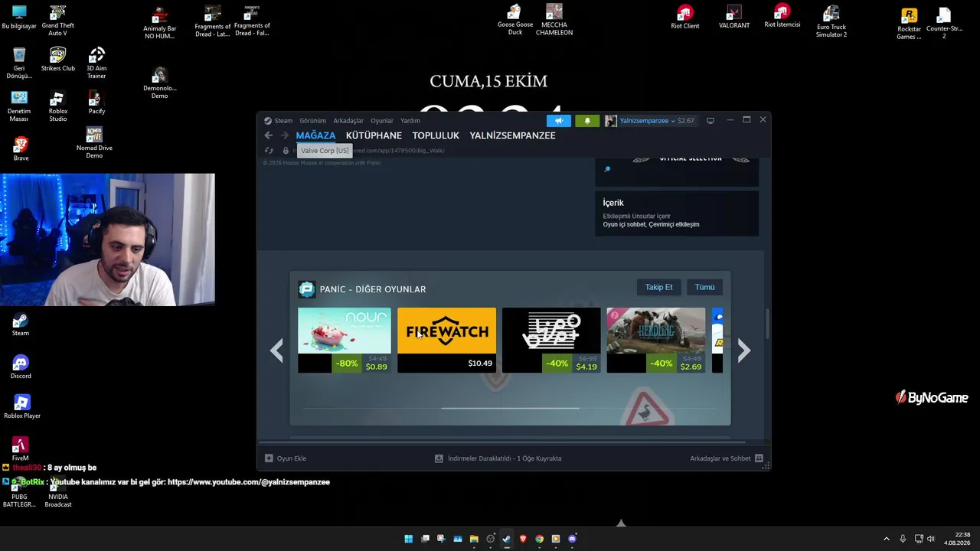The image size is (980, 551).
Task: Click the Chrome icon in the taskbar
Action: (x=539, y=539)
